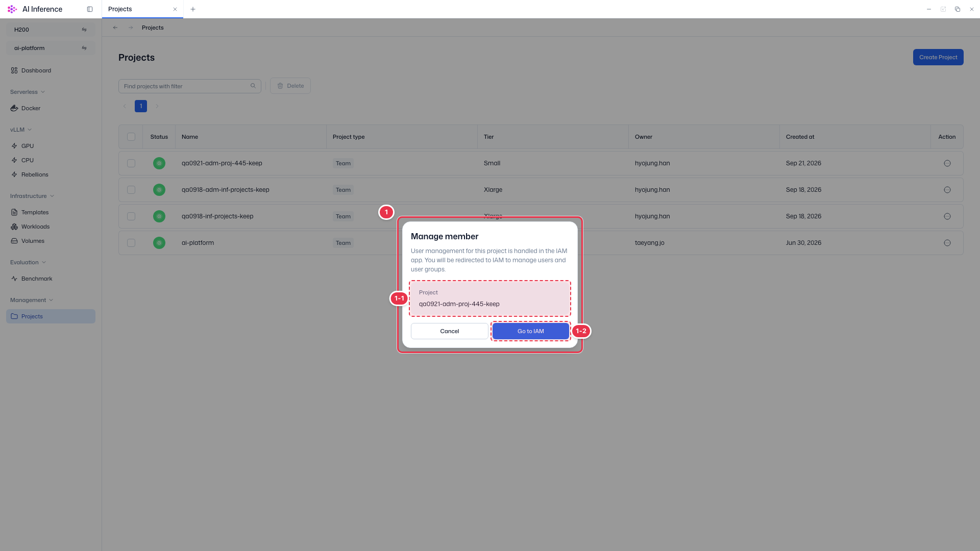Open action menu for qa0918-adm-inf-projects-keep row
The width and height of the screenshot is (980, 551).
947,190
